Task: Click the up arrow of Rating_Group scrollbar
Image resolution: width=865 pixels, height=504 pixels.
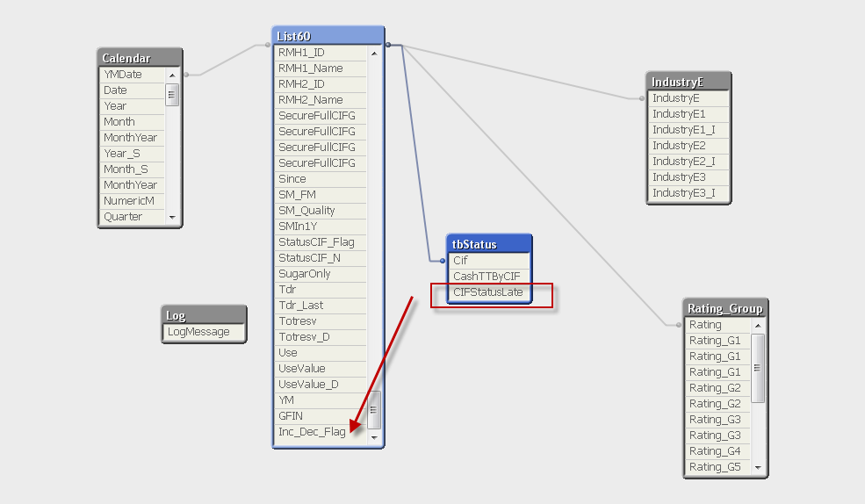Action: click(758, 326)
